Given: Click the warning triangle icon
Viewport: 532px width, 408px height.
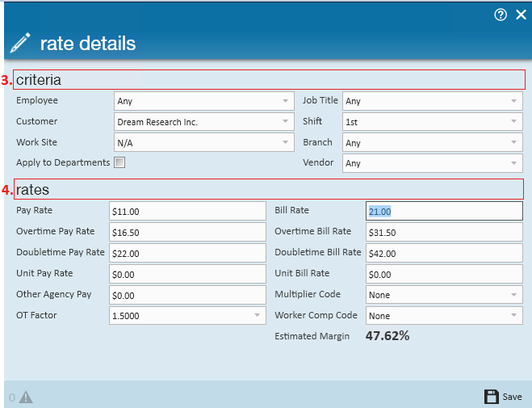Looking at the screenshot, I should pos(26,397).
